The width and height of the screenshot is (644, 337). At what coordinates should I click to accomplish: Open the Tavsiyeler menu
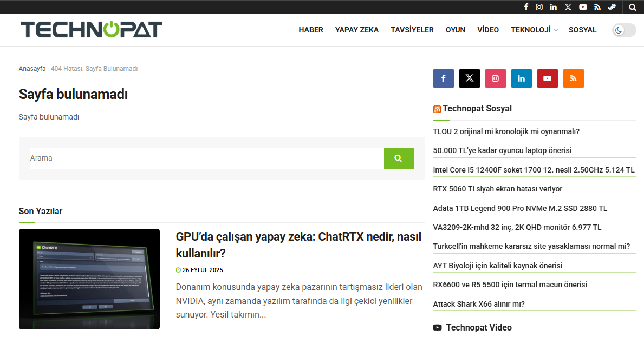(x=412, y=30)
